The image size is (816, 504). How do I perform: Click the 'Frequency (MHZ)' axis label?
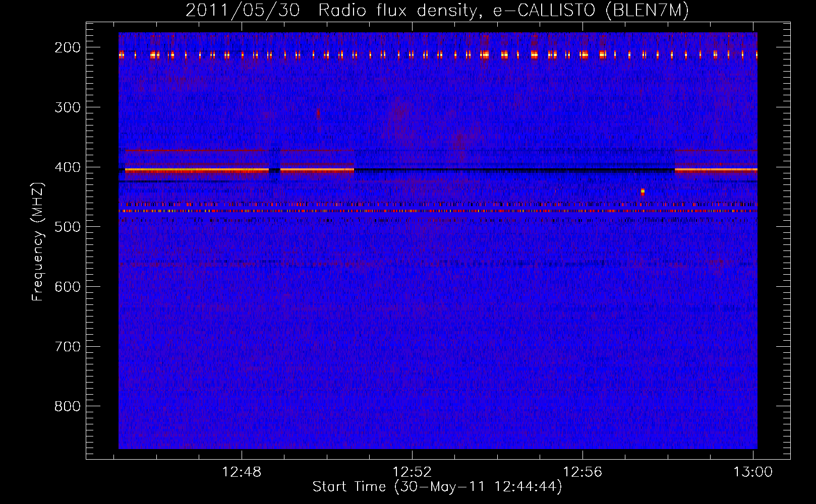coord(38,241)
